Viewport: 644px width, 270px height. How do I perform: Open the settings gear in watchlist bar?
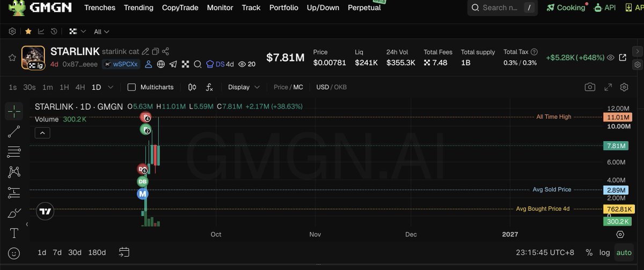[x=12, y=32]
